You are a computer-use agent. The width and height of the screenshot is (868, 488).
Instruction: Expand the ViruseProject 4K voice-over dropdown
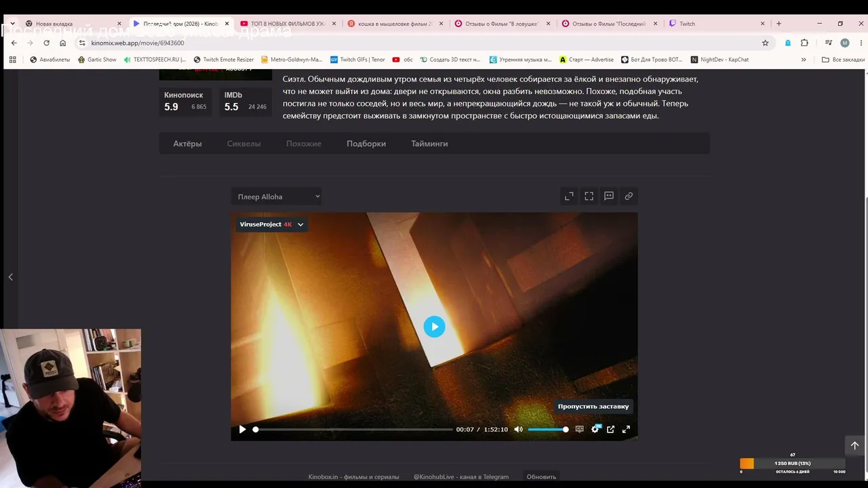[x=271, y=224]
